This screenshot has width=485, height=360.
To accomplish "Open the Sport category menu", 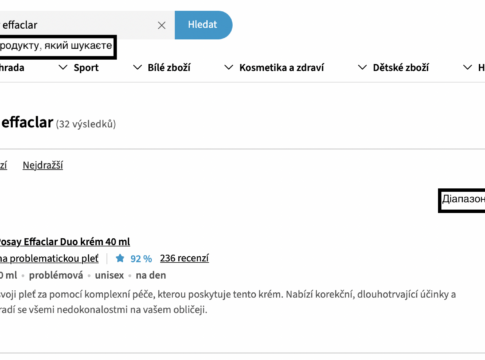I will click(86, 68).
